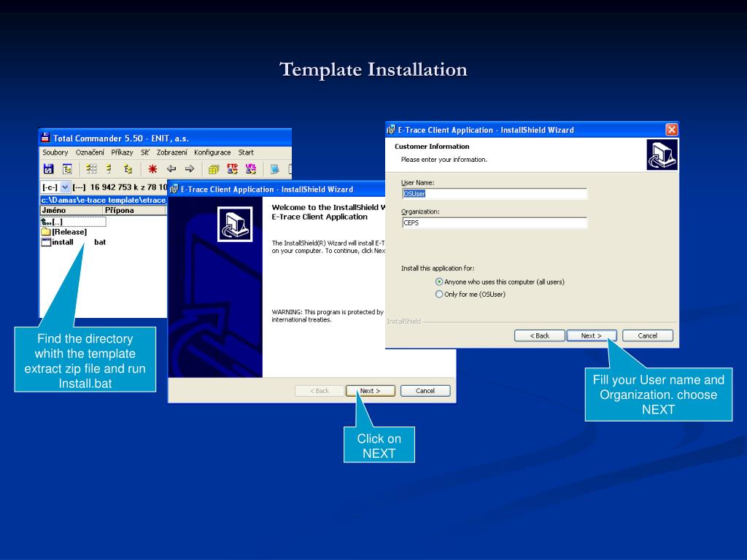Screen dimensions: 747x560
Task: Open the Označení menu
Action: 90,152
